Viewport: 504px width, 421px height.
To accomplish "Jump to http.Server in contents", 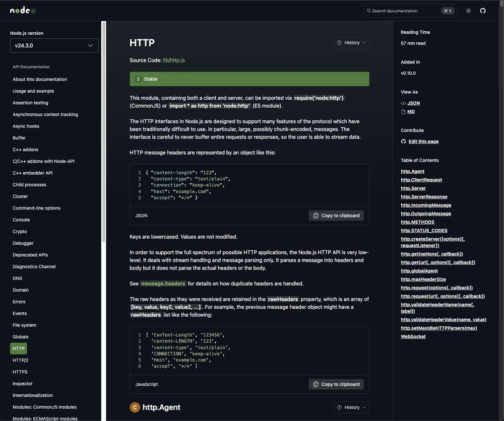I will tap(413, 188).
